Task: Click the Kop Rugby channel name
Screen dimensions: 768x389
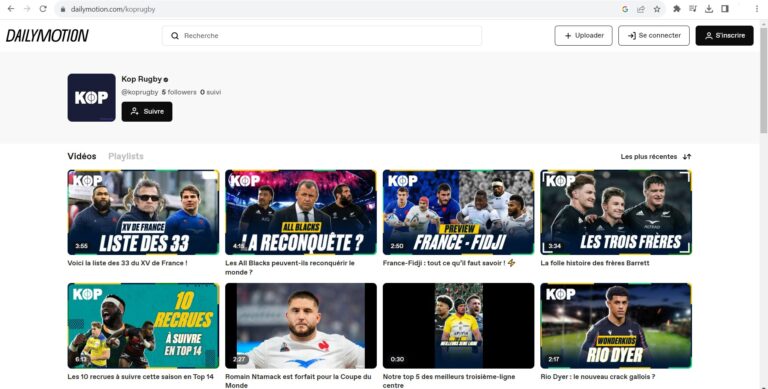Action: pyautogui.click(x=142, y=79)
